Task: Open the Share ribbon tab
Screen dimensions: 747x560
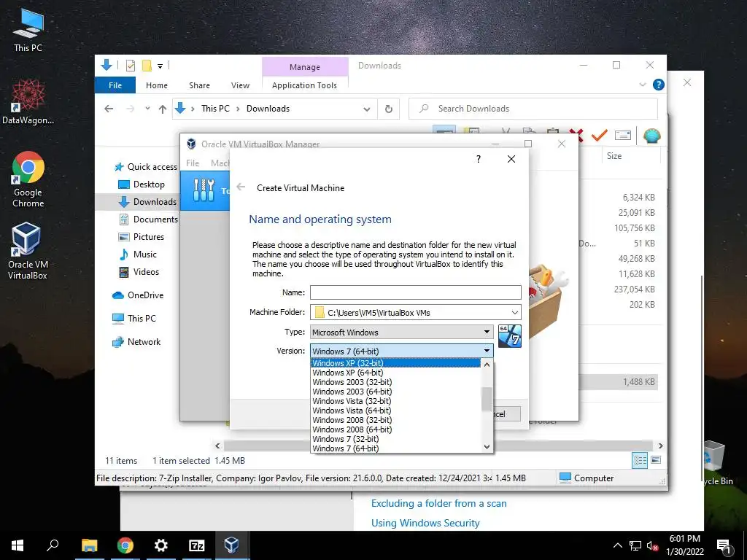Action: 199,85
